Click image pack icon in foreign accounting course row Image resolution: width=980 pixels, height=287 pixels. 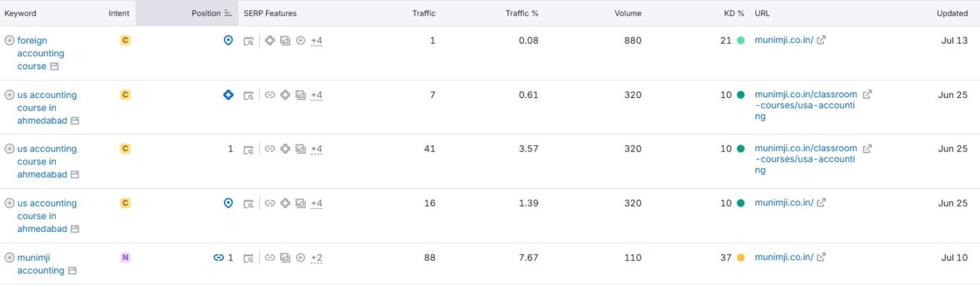[285, 41]
